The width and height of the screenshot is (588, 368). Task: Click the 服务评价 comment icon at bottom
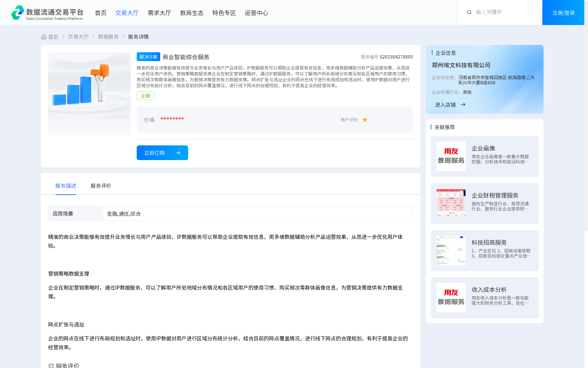(51, 365)
